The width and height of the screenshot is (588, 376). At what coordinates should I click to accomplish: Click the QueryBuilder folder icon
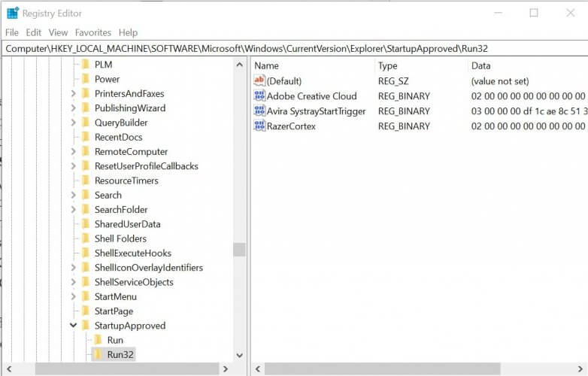tap(86, 123)
